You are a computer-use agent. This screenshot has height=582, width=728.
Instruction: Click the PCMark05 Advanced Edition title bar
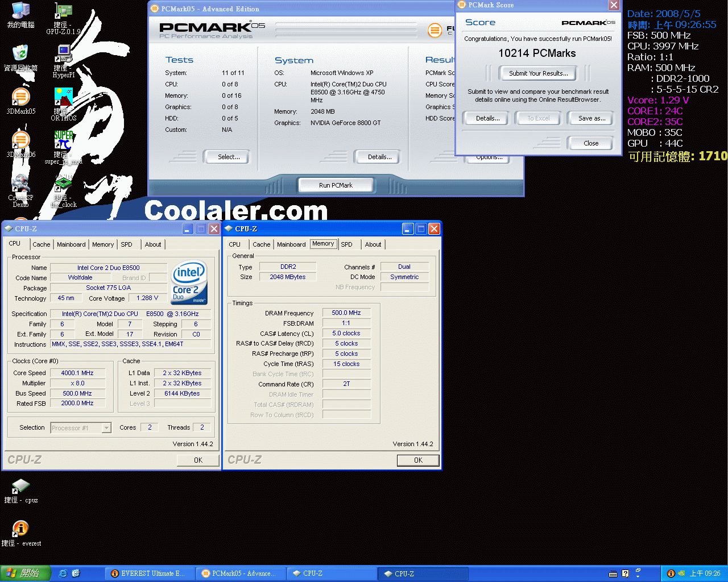tap(301, 9)
